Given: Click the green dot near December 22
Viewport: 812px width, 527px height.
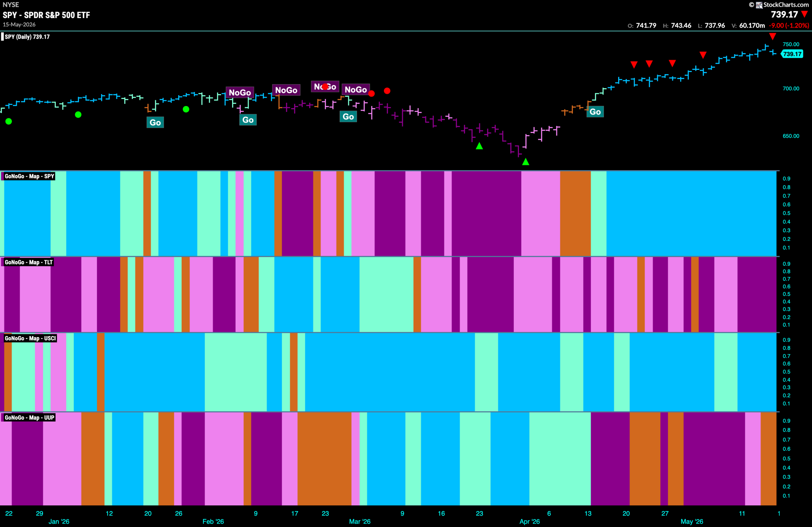Looking at the screenshot, I should click(9, 121).
